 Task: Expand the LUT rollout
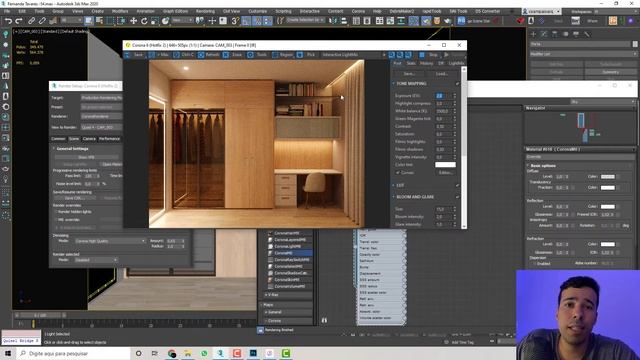point(400,185)
